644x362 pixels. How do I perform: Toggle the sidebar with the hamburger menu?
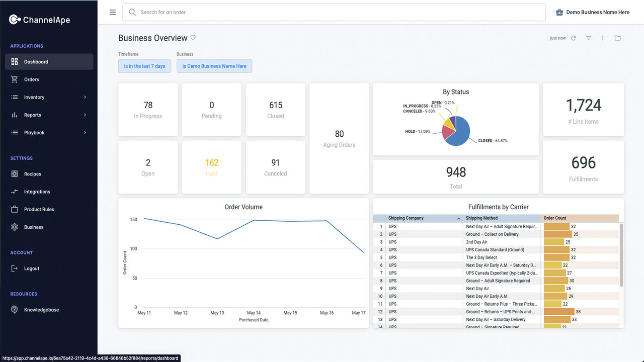pyautogui.click(x=112, y=12)
